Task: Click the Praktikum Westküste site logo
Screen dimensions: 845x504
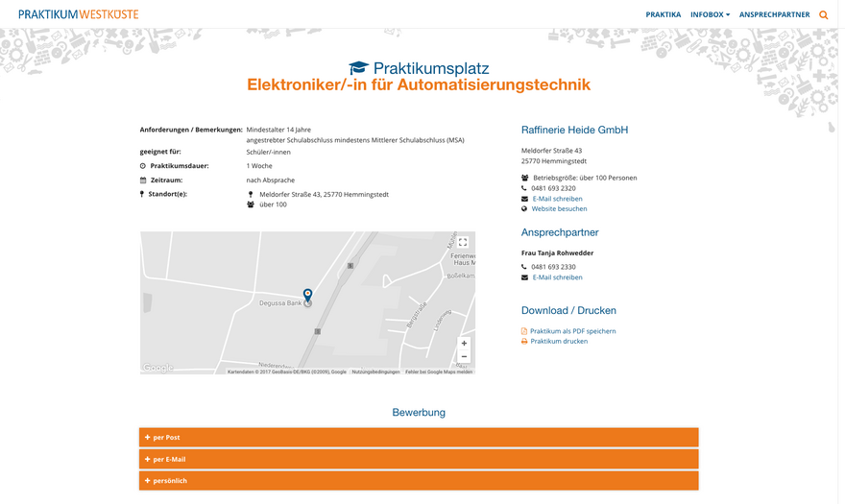Action: pyautogui.click(x=78, y=14)
